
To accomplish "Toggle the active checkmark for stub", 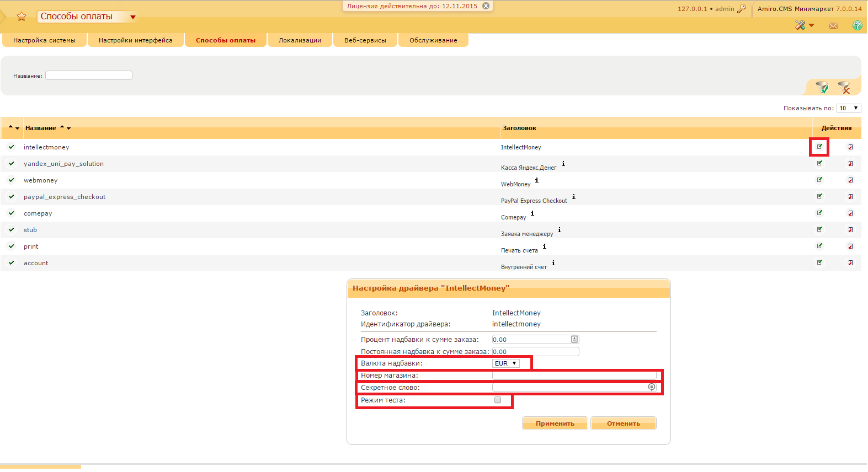I will click(11, 230).
